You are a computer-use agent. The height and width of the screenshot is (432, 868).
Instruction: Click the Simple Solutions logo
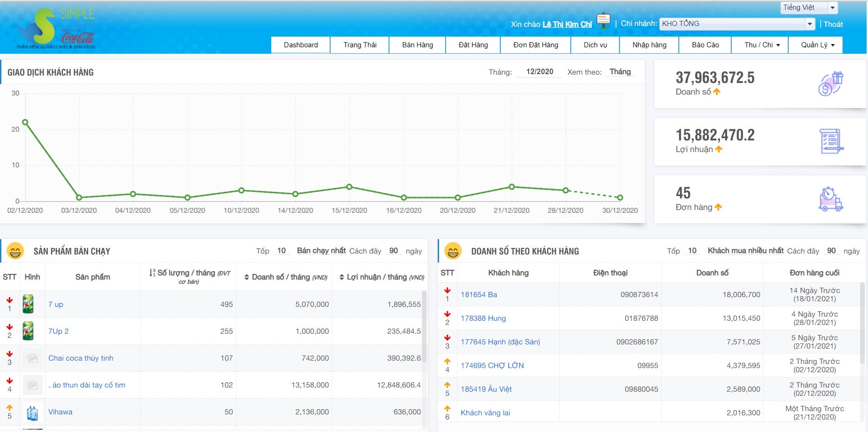(56, 28)
